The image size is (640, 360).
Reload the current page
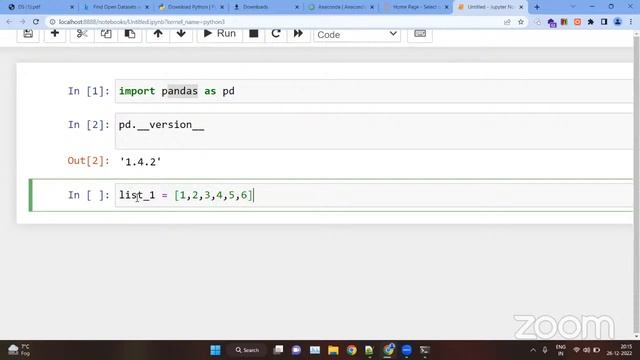(x=36, y=22)
